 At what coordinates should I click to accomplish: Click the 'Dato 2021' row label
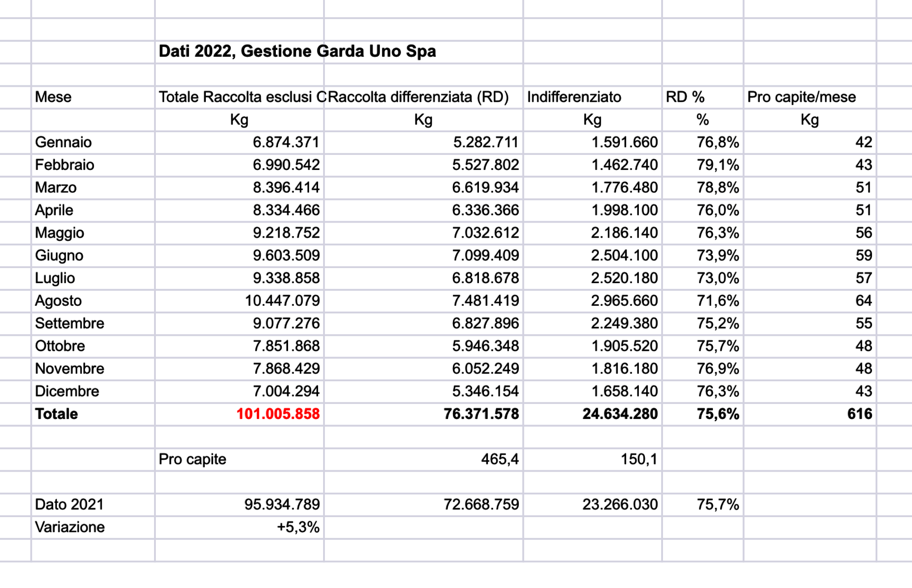pyautogui.click(x=69, y=504)
